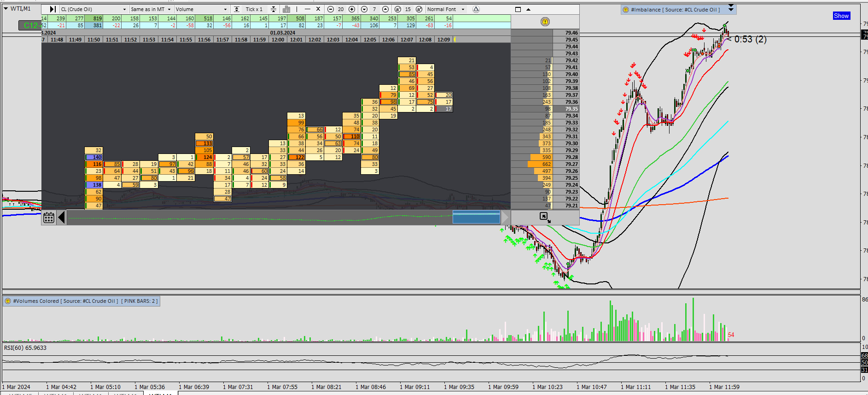Click the blue 138 cluster cell
The height and width of the screenshot is (395, 868).
tap(94, 185)
